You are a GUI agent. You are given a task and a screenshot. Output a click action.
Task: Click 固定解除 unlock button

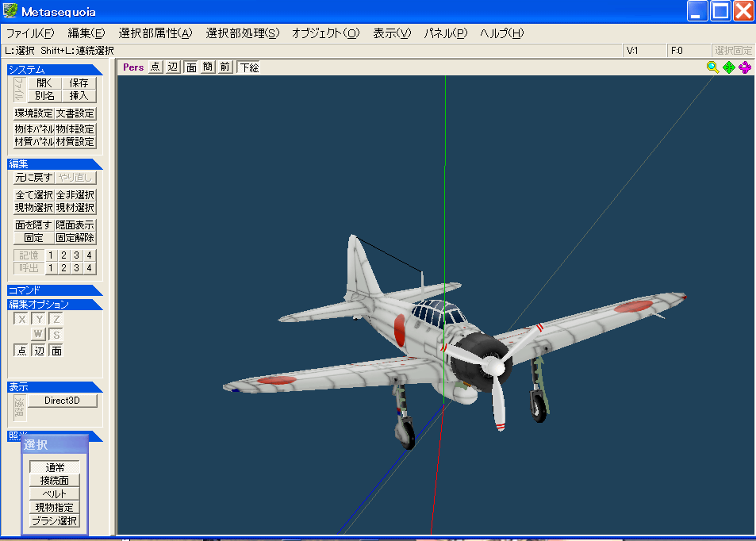(75, 238)
